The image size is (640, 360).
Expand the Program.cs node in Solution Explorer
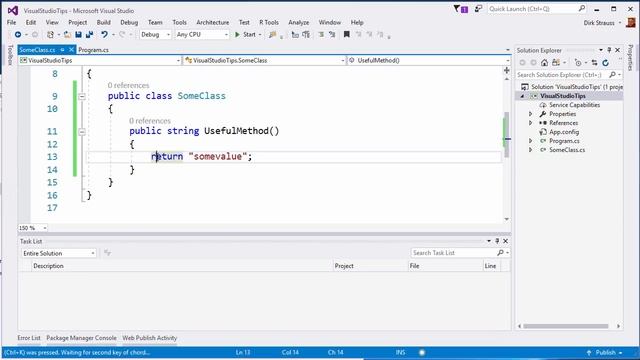531,141
